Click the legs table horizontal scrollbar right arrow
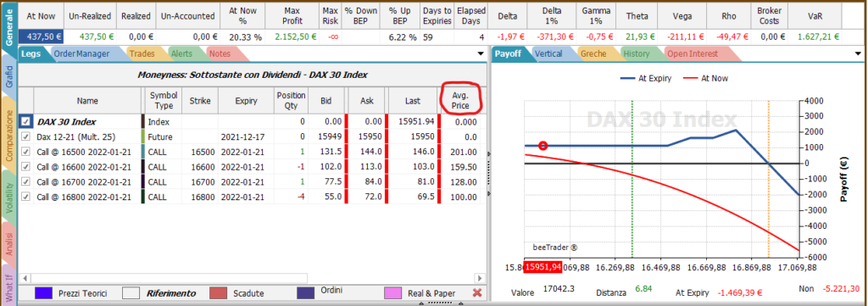868x306 pixels. point(480,276)
